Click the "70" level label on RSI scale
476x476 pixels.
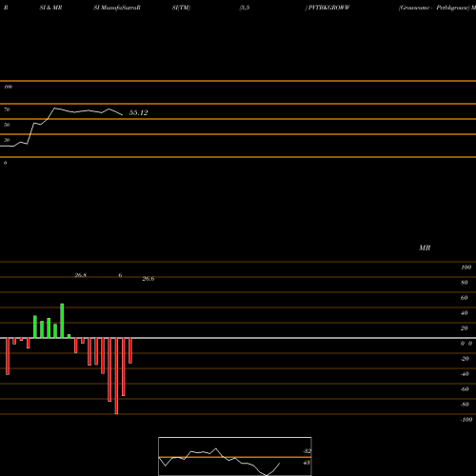pyautogui.click(x=7, y=109)
